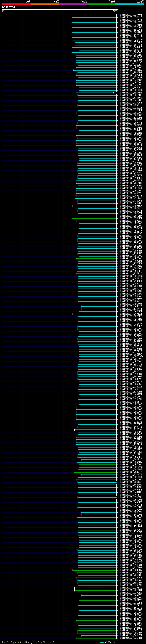Click the Large gaps legend text
Viewport: 146px width, 644px height.
(x=28, y=642)
